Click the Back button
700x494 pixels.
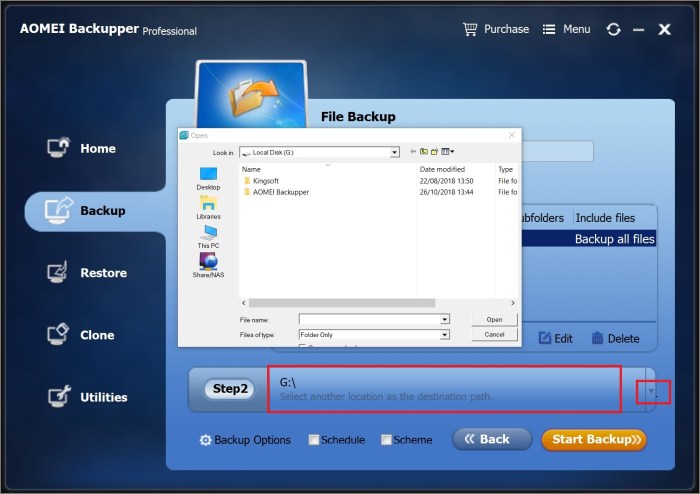(x=492, y=439)
